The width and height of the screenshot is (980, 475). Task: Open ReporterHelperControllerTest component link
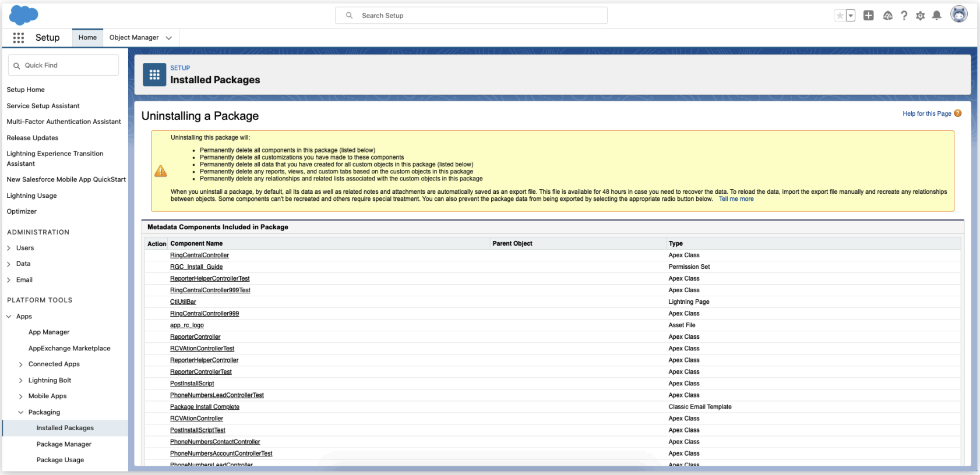pos(210,279)
